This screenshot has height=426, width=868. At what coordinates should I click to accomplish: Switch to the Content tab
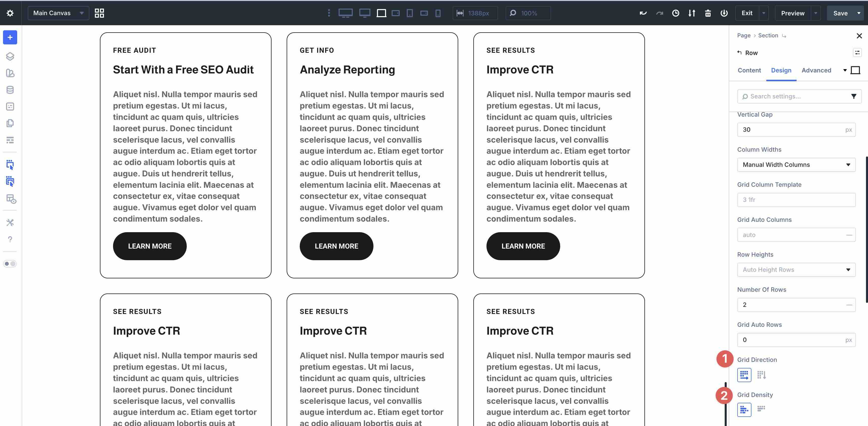click(749, 70)
